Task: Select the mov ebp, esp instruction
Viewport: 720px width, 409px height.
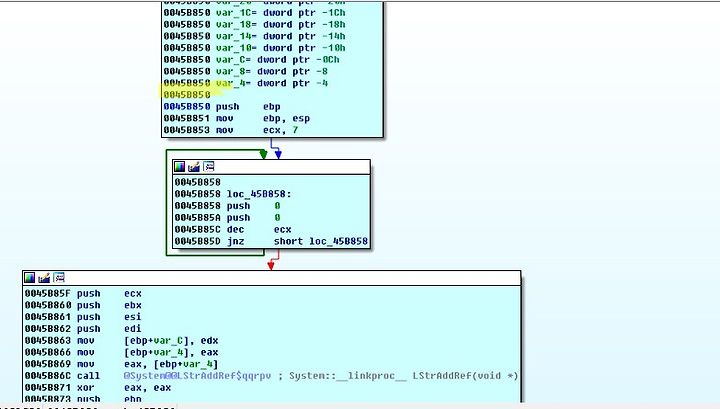Action: (x=237, y=118)
